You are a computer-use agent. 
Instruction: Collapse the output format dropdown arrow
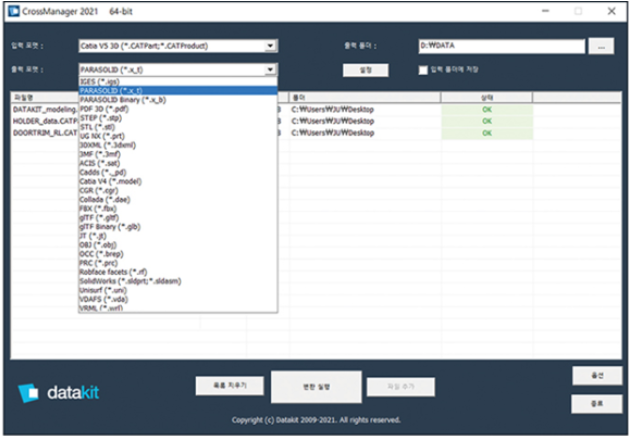click(270, 70)
